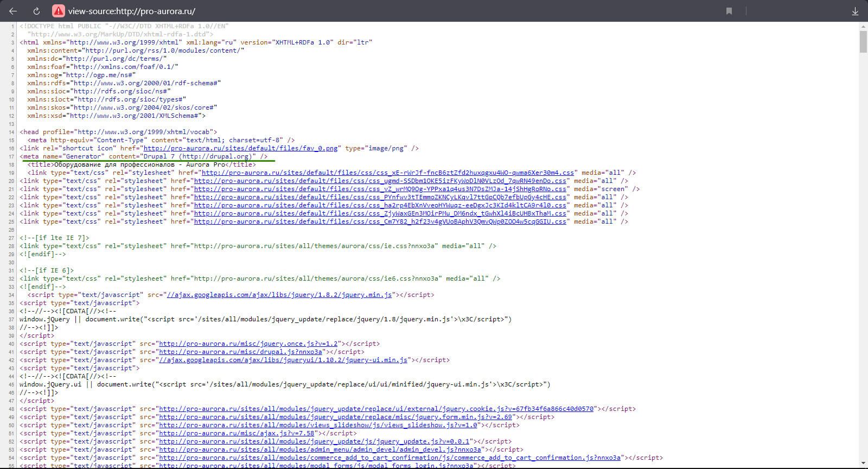Click the ie6.css?nnxo3a stylesheet line
The height and width of the screenshot is (469, 868).
[x=260, y=278]
